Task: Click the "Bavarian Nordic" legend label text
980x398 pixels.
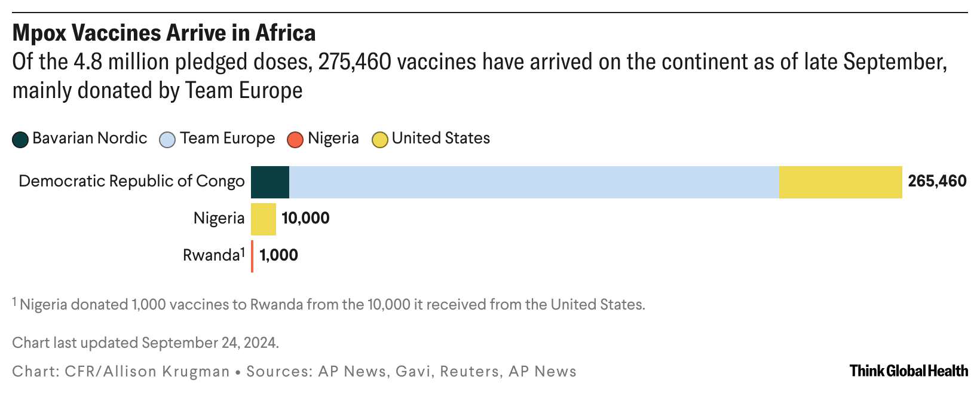Action: coord(90,139)
